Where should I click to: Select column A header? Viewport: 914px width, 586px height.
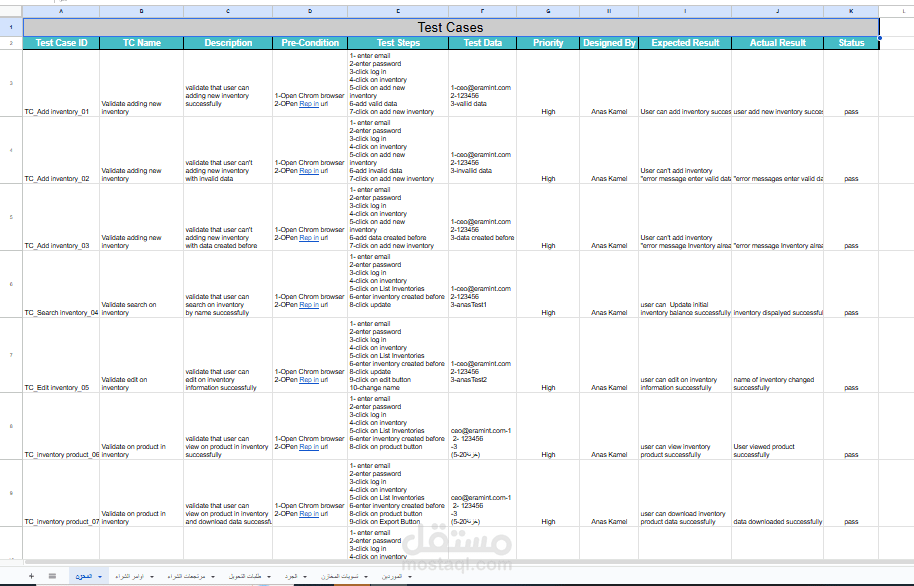pyautogui.click(x=61, y=11)
